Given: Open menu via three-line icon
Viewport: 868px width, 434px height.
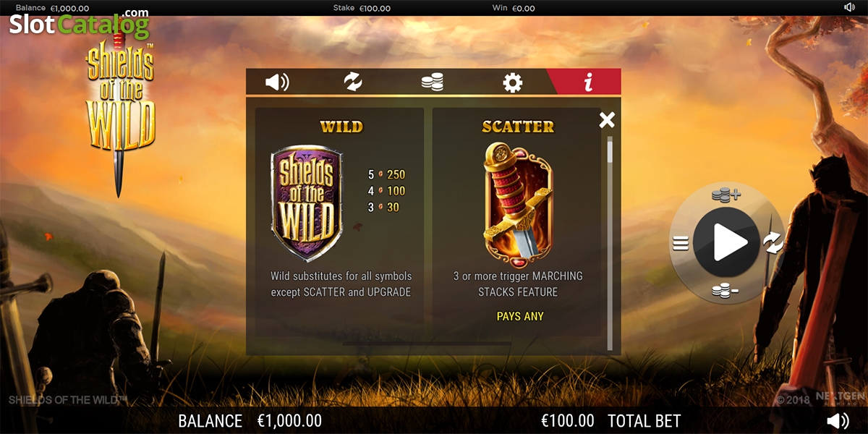Looking at the screenshot, I should pyautogui.click(x=681, y=244).
